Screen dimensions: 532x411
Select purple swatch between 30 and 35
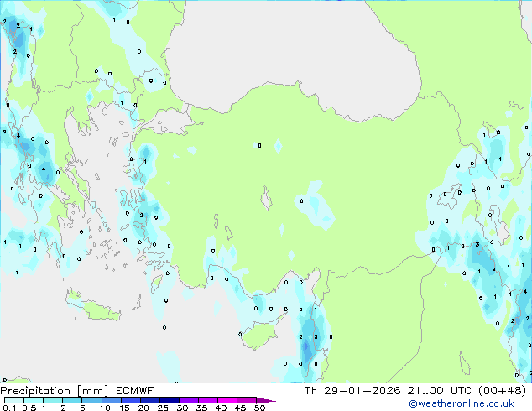pyautogui.click(x=189, y=400)
